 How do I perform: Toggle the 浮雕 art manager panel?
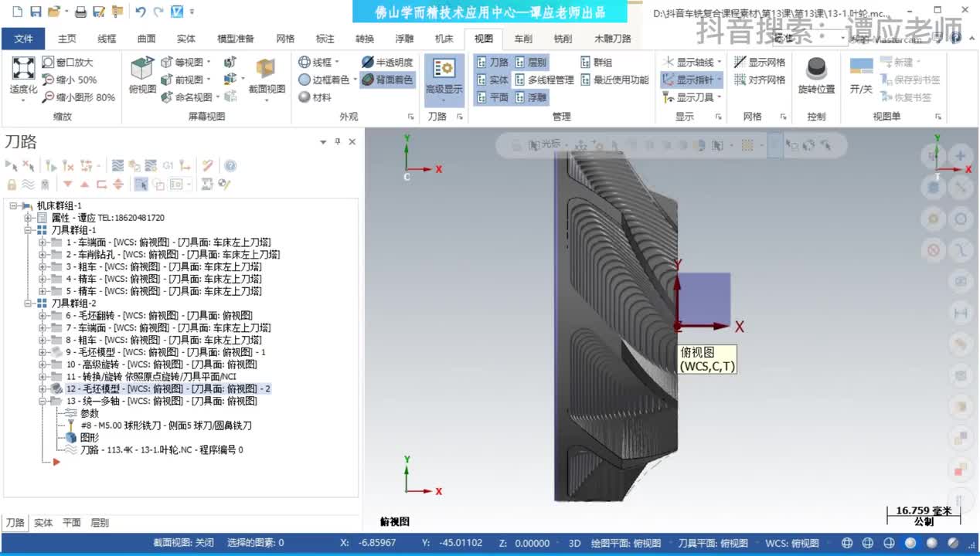coord(530,97)
